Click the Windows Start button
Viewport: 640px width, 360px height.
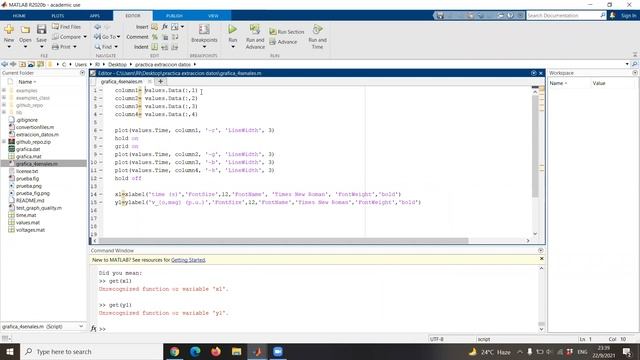10,351
